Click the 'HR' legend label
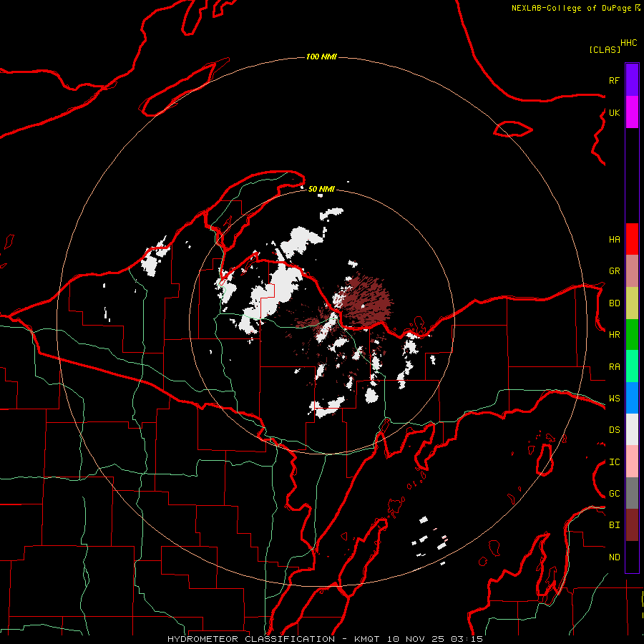The height and width of the screenshot is (644, 644). [x=614, y=335]
